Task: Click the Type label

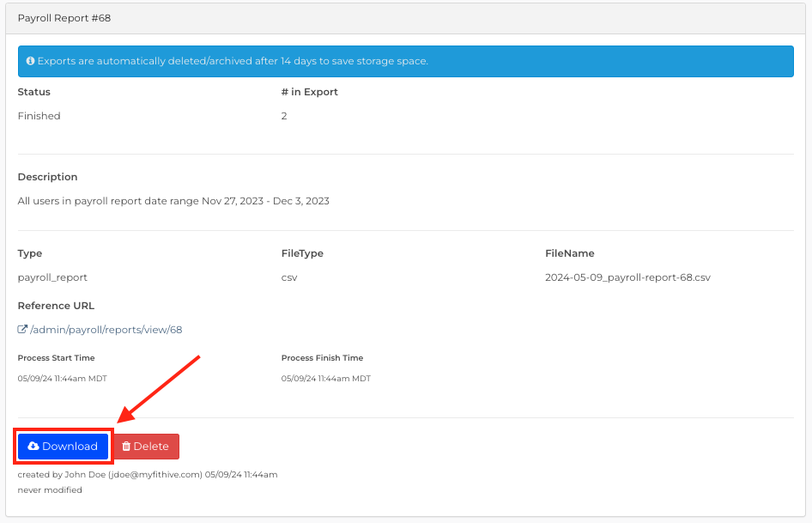Action: pos(29,253)
